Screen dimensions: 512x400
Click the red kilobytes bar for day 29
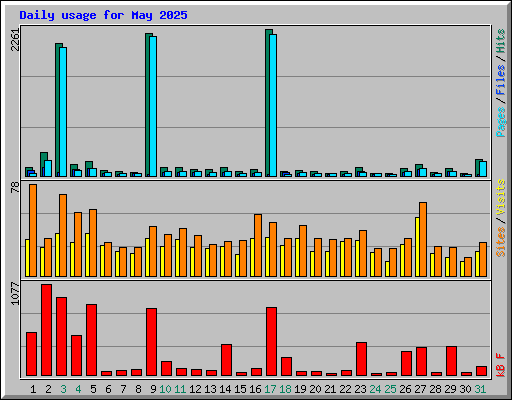452,361
